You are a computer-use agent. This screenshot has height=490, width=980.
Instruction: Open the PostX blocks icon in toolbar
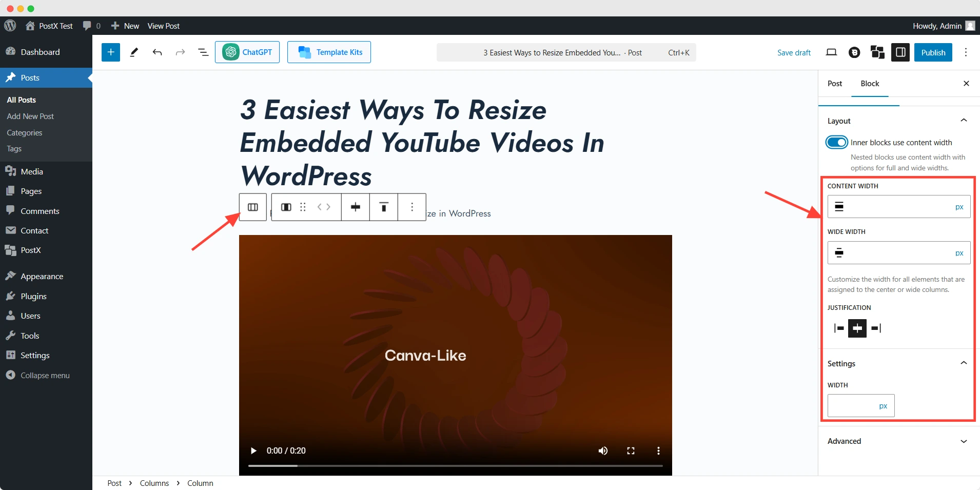[x=877, y=52]
